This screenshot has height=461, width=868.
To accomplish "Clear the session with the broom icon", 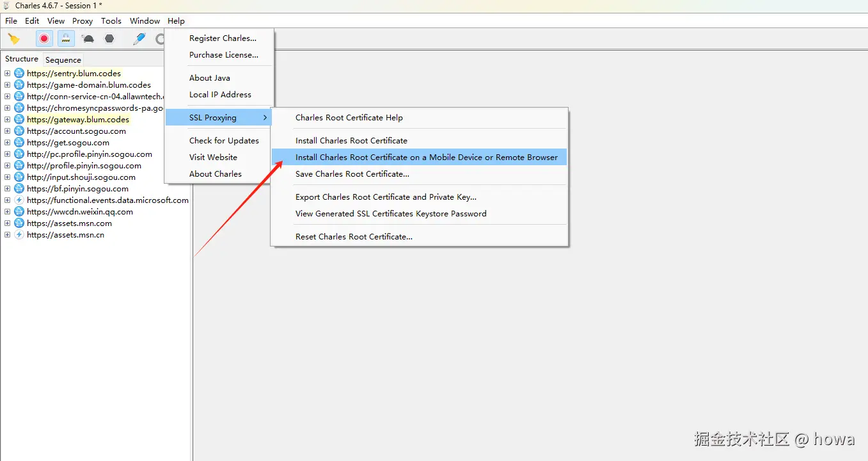I will (13, 38).
